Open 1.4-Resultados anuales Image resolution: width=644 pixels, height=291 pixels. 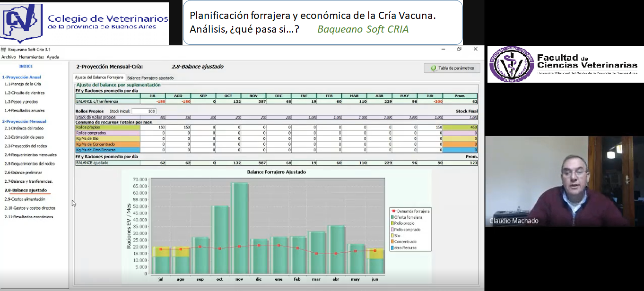25,111
